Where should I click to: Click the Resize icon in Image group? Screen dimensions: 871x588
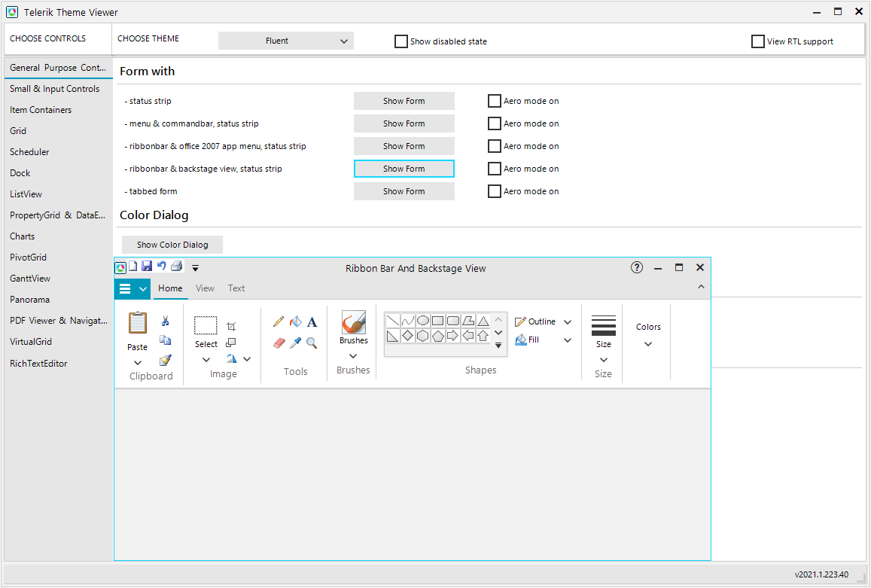[x=231, y=343]
